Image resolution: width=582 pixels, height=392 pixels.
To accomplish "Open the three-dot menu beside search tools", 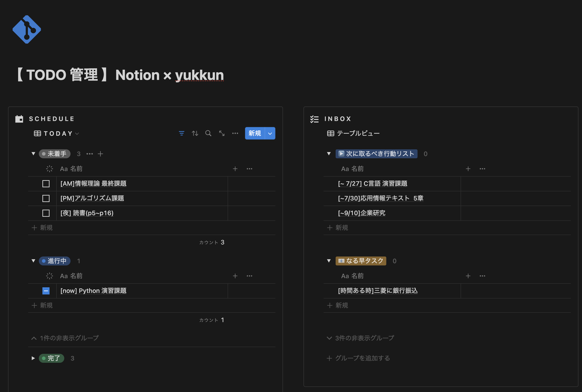I will click(235, 133).
